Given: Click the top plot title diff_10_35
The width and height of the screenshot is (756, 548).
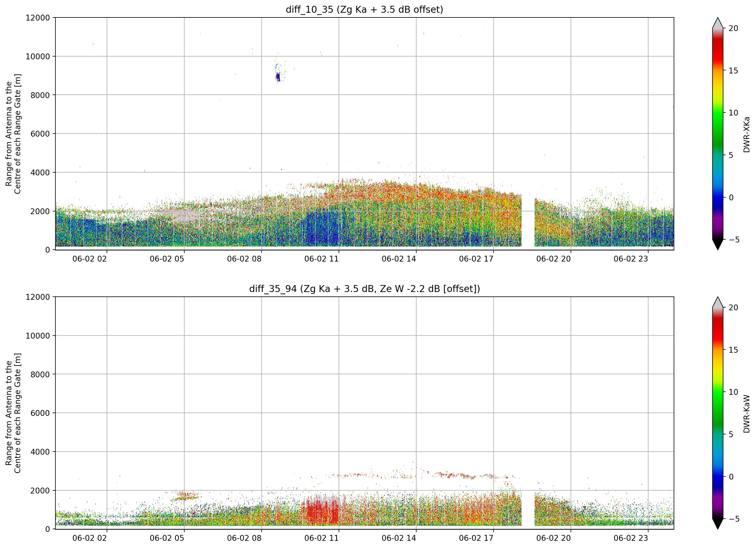Looking at the screenshot, I should tap(364, 9).
